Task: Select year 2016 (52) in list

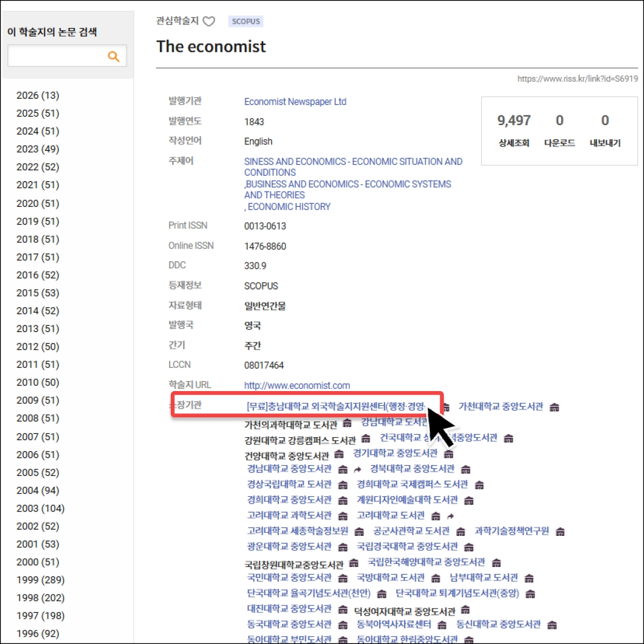Action: click(38, 275)
